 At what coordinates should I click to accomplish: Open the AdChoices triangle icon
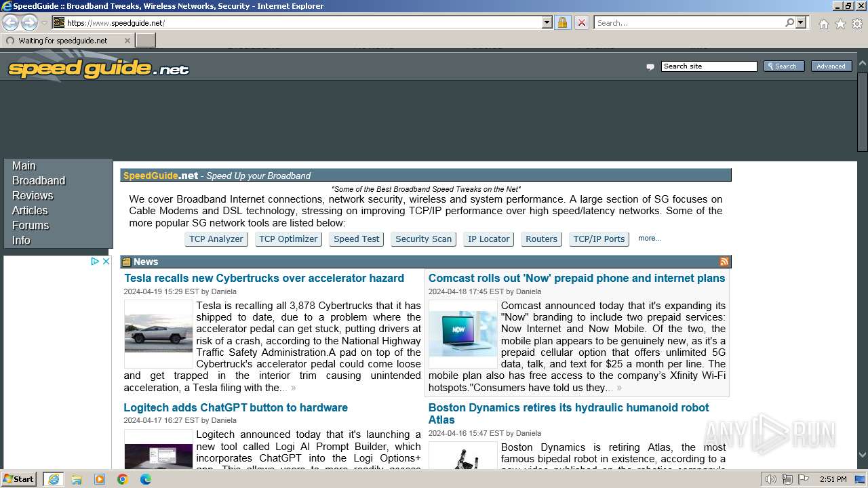pyautogui.click(x=96, y=261)
